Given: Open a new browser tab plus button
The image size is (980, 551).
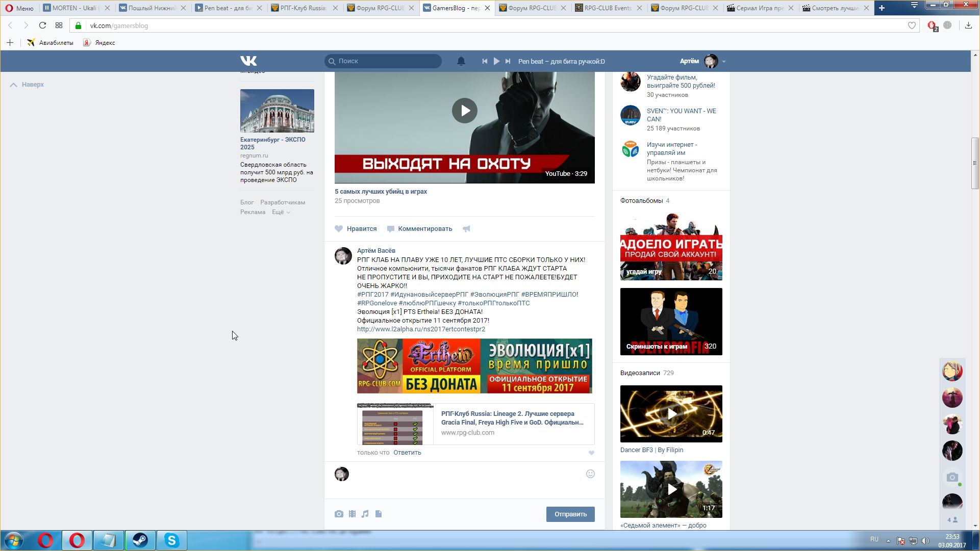Looking at the screenshot, I should [882, 8].
